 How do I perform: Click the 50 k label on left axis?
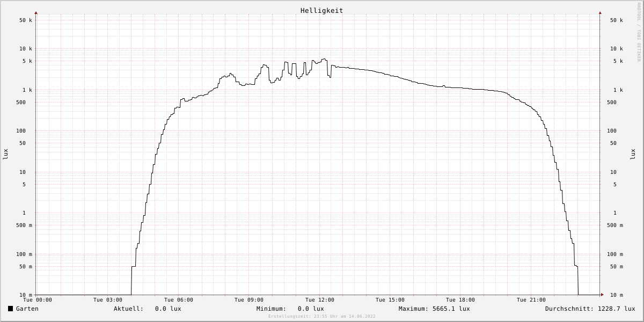26,20
